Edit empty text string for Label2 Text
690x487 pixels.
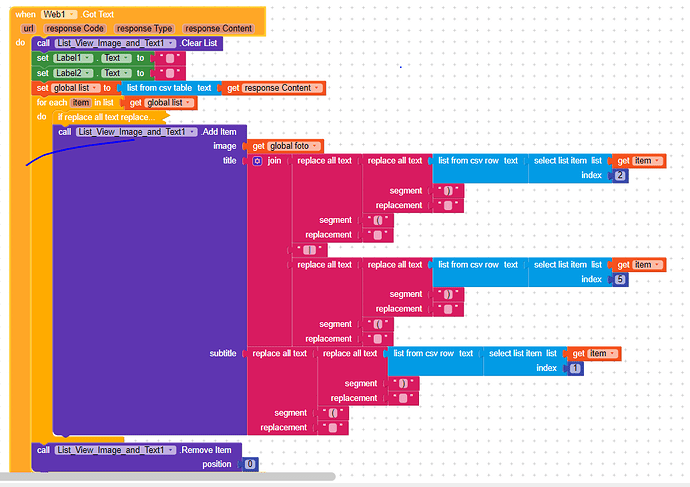170,73
